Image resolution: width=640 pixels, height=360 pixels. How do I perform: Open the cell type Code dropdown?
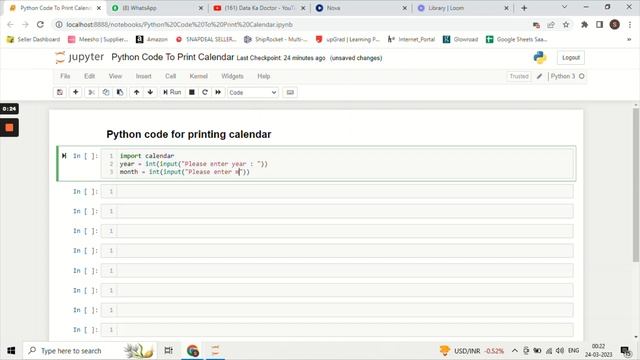tap(253, 93)
